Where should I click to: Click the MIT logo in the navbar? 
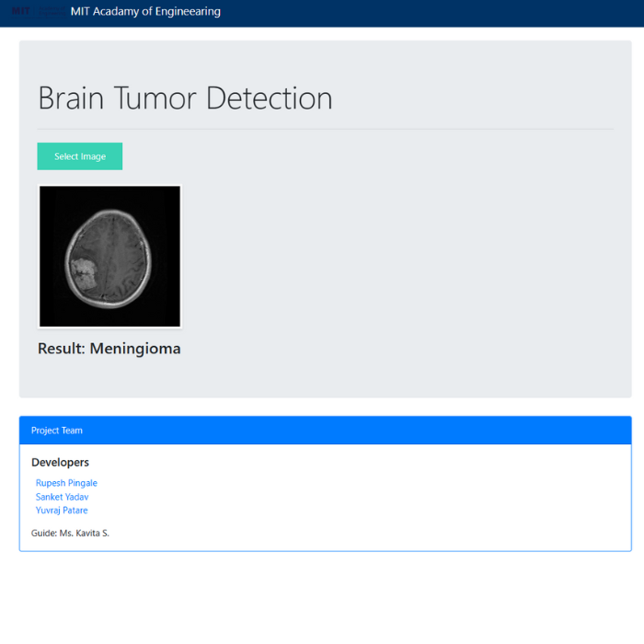click(x=19, y=12)
